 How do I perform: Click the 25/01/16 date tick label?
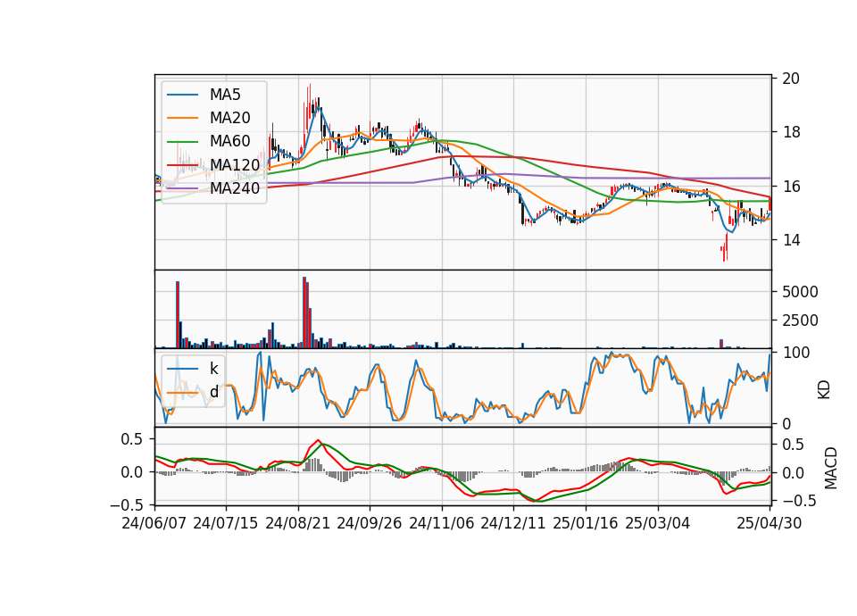click(x=586, y=523)
